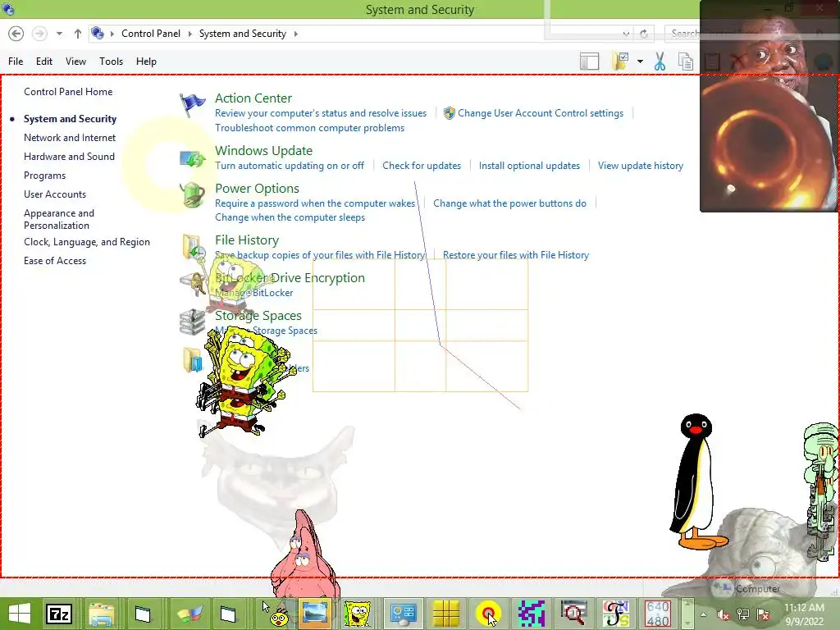
Task: Click the Action Center flag in tray
Action: click(764, 614)
